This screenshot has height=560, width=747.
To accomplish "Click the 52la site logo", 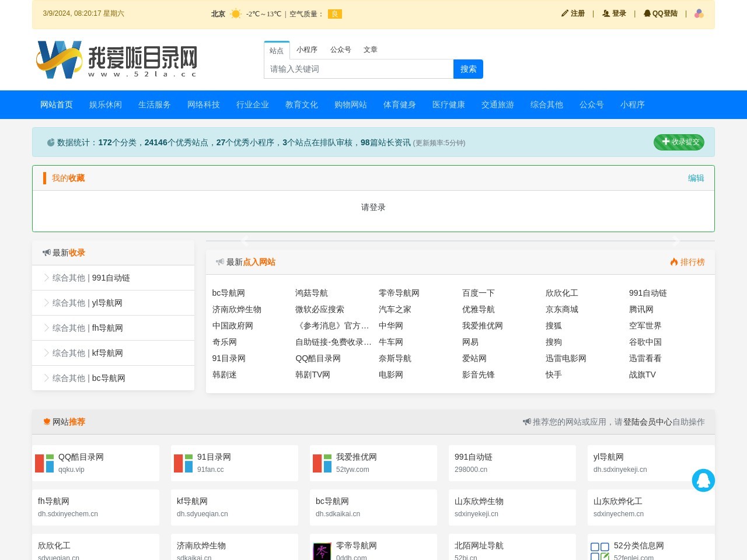I will 117,60.
